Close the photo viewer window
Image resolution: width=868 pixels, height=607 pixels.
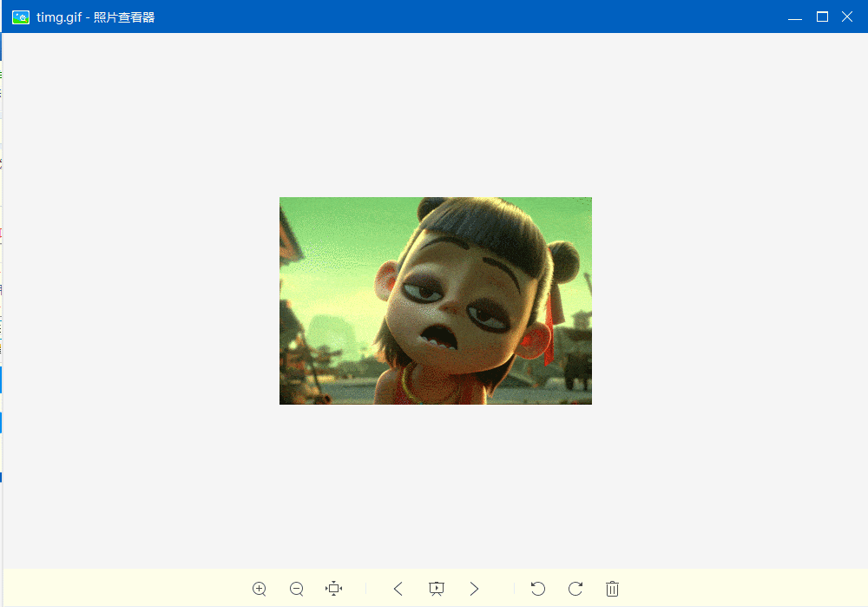point(848,16)
